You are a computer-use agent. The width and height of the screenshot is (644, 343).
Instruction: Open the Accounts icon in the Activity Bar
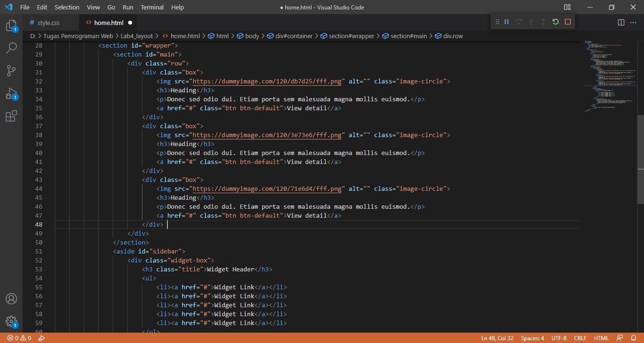pos(12,298)
